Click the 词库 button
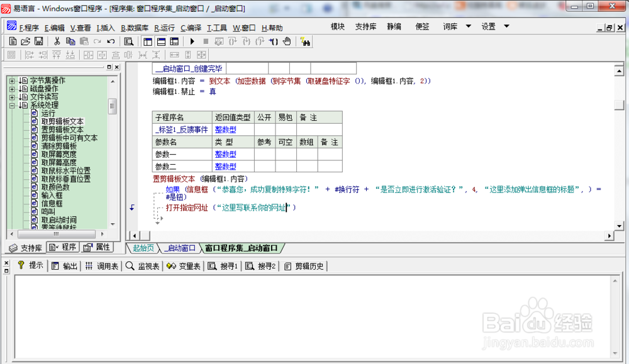Viewport: 629px width, 364px height. pos(450,26)
